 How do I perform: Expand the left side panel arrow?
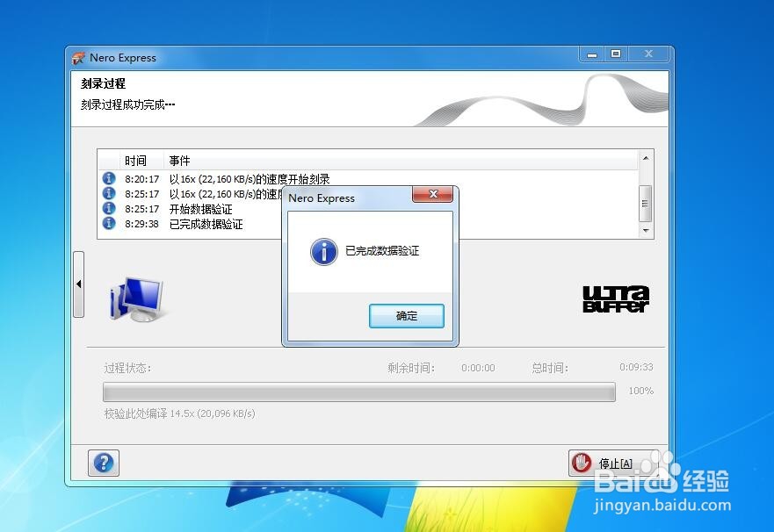[78, 284]
